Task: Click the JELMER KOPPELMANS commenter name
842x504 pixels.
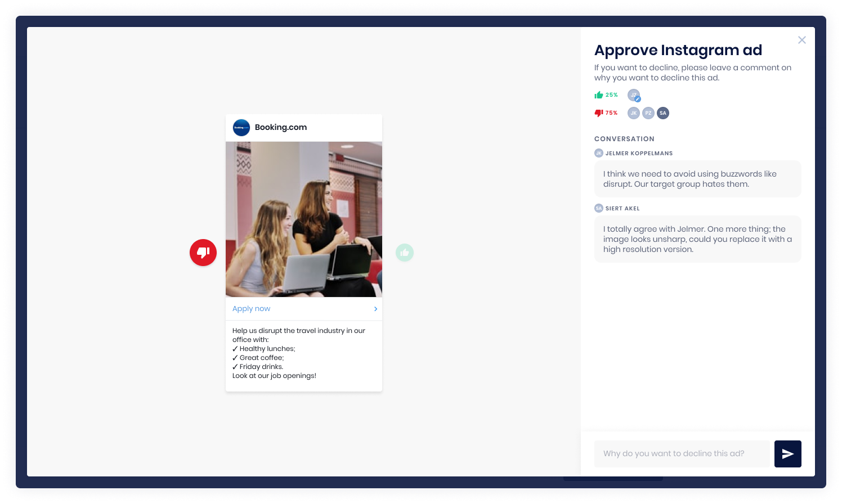Action: tap(639, 153)
